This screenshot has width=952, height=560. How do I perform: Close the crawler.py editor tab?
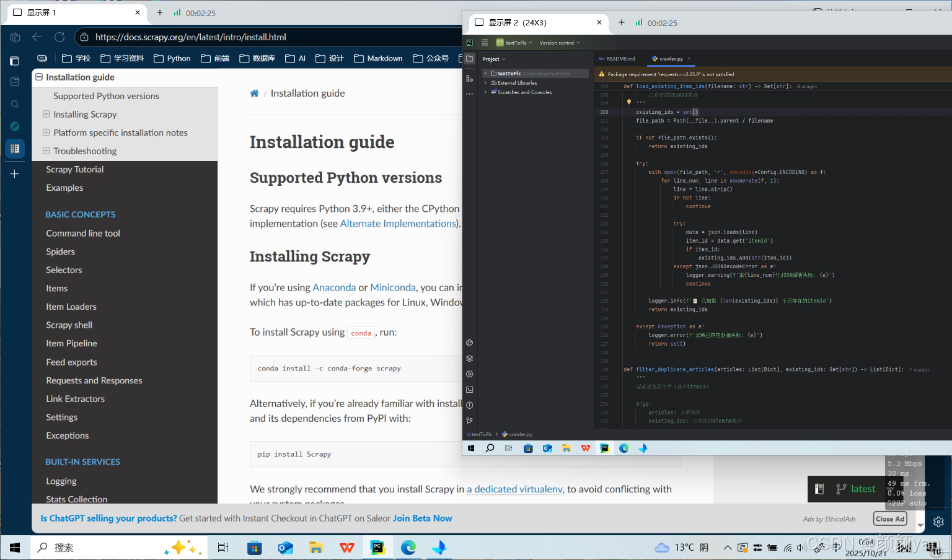click(689, 59)
